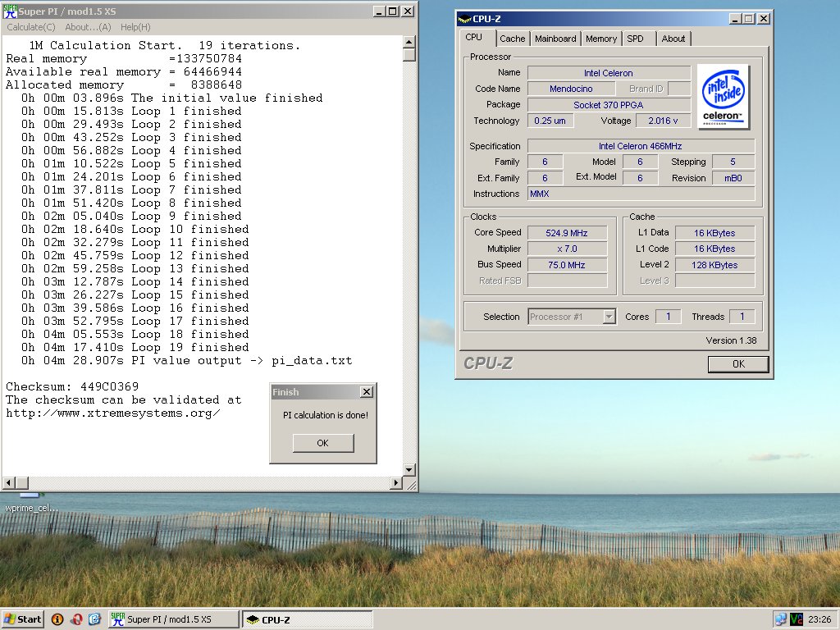Click the Instructions field showing MMX

pos(641,194)
